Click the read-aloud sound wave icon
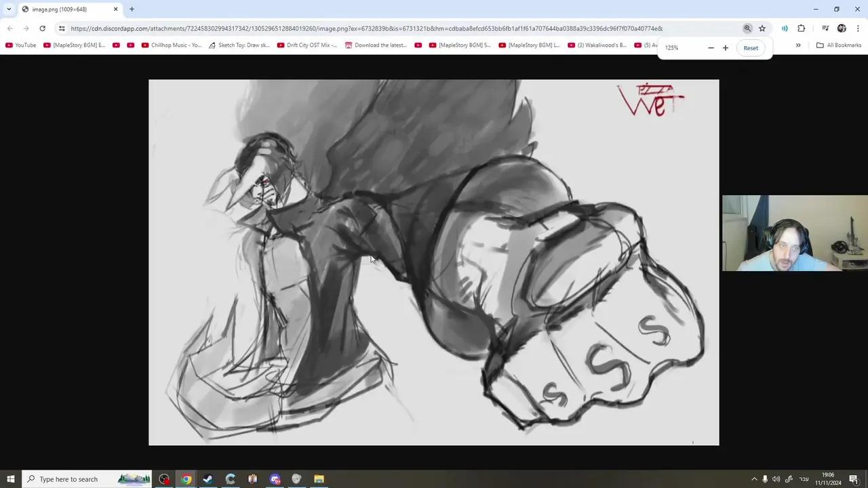 (785, 28)
